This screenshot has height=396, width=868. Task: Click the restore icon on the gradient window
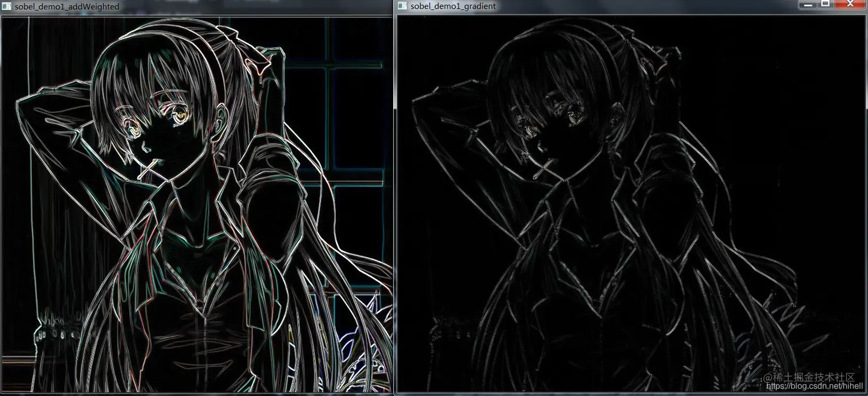tap(825, 4)
